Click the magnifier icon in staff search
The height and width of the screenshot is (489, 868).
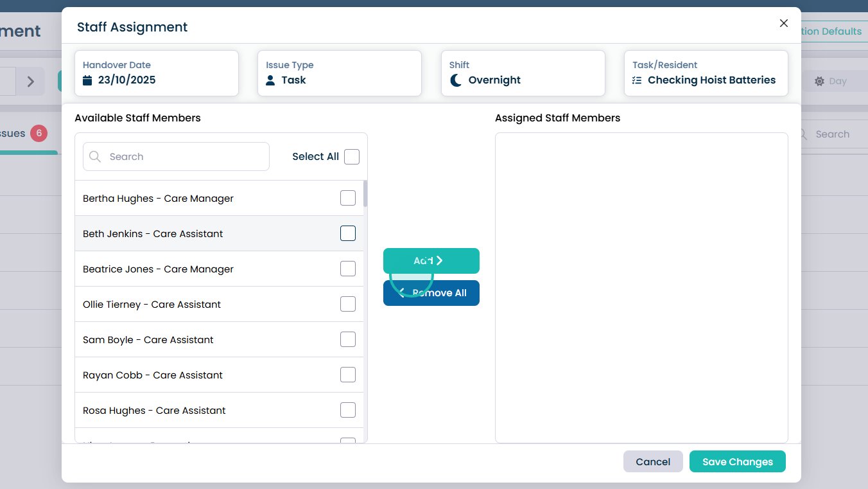coord(95,157)
